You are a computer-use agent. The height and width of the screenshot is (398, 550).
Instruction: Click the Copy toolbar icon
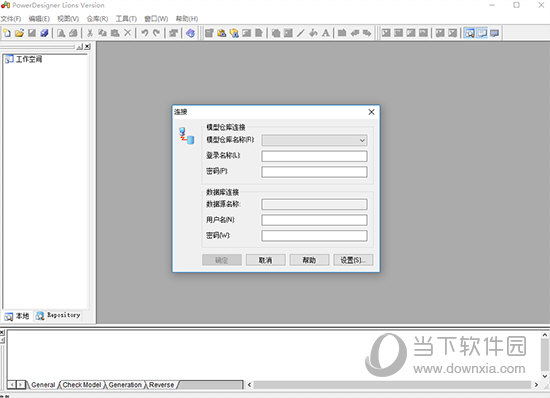pos(102,33)
